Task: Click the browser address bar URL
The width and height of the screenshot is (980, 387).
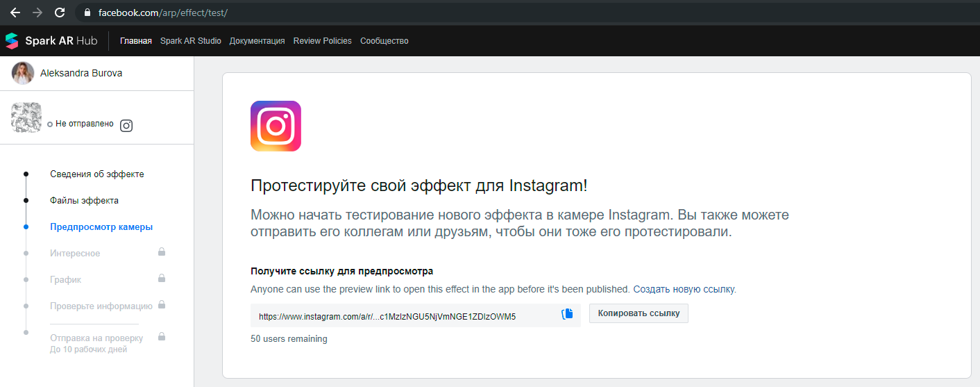Action: pos(162,13)
